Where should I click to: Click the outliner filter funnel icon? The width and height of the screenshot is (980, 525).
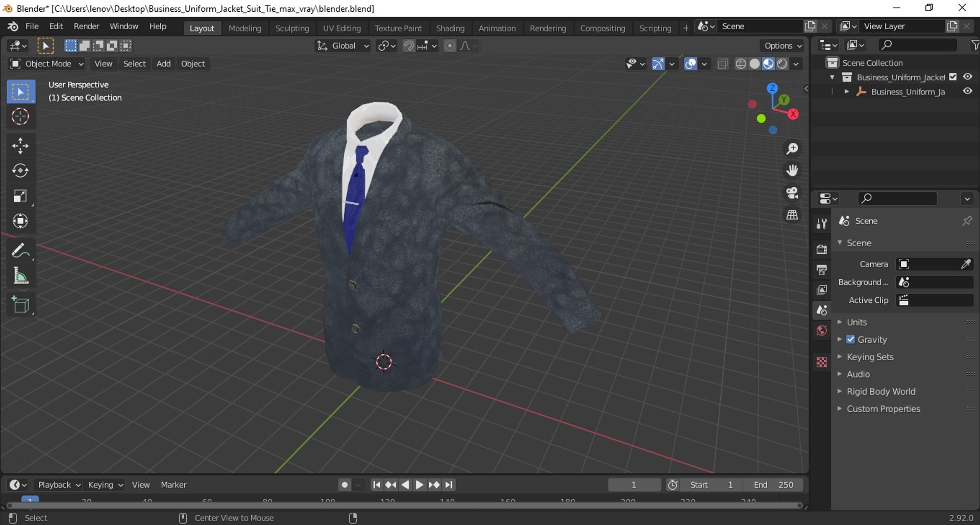tap(974, 45)
